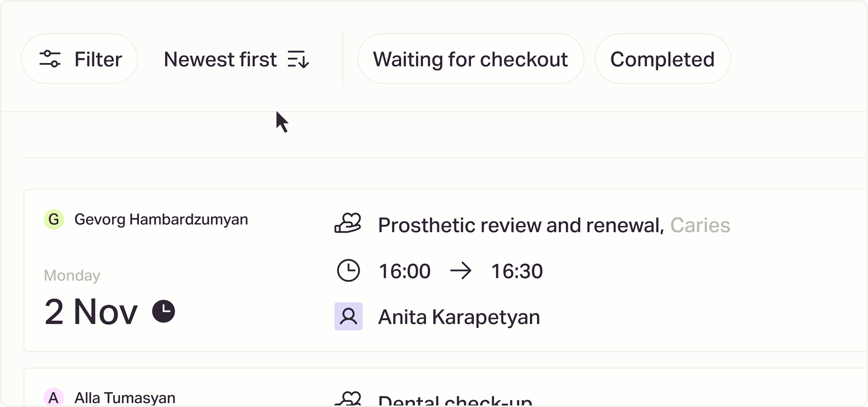The image size is (868, 407).
Task: Click the purple doctor person icon
Action: tap(348, 316)
